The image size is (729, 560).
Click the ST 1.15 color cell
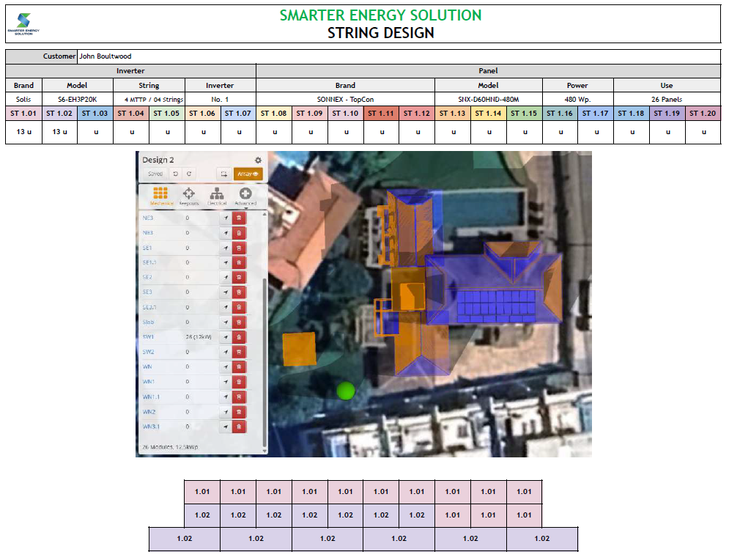[524, 114]
